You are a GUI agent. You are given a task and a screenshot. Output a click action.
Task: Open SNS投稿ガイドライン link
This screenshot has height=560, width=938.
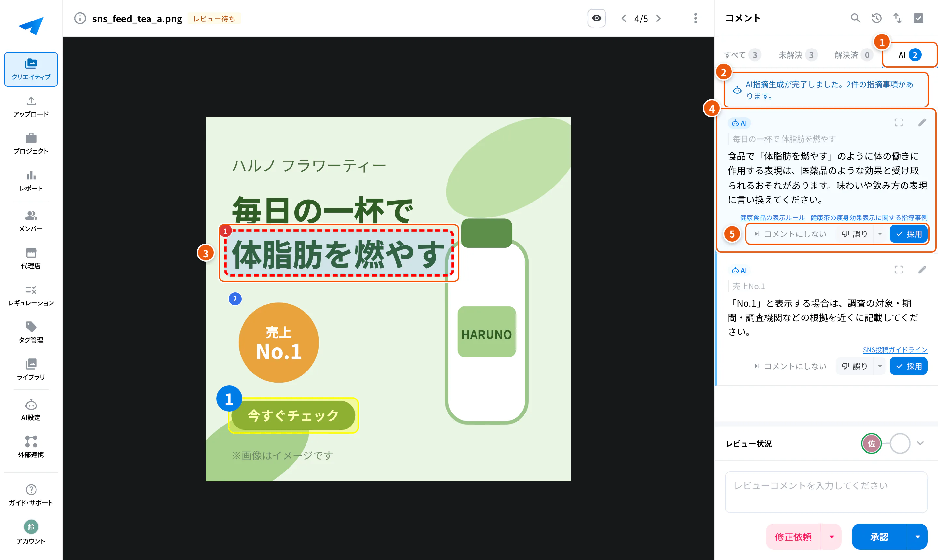(x=895, y=350)
